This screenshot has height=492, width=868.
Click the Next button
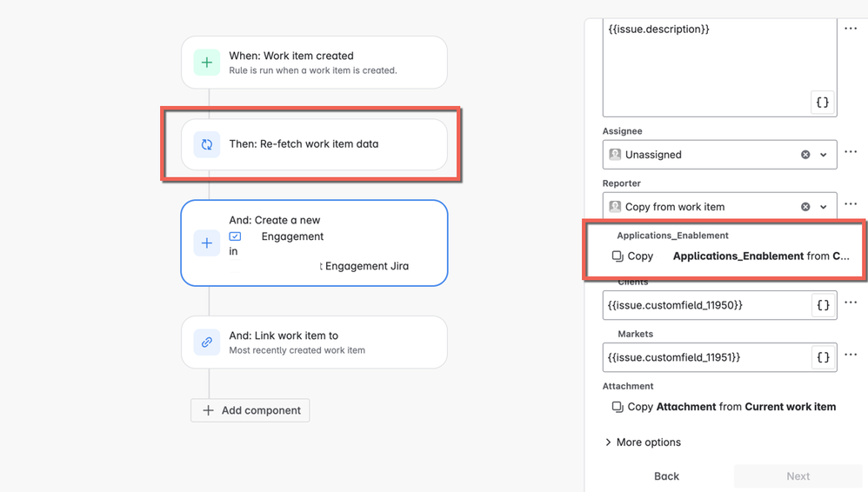[798, 476]
